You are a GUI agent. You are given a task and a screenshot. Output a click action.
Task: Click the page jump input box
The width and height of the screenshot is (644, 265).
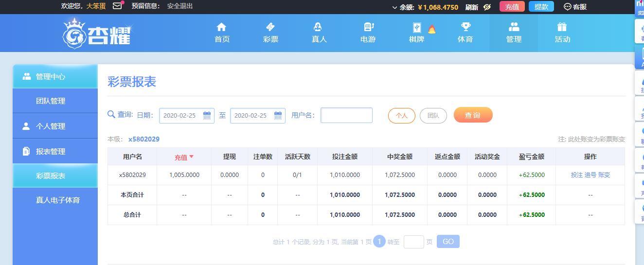click(414, 242)
